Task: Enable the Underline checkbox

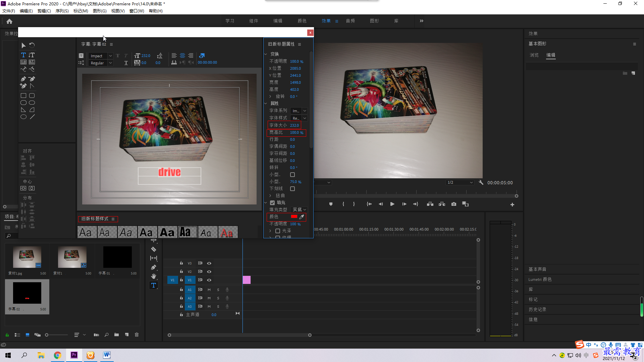Action: click(x=292, y=189)
